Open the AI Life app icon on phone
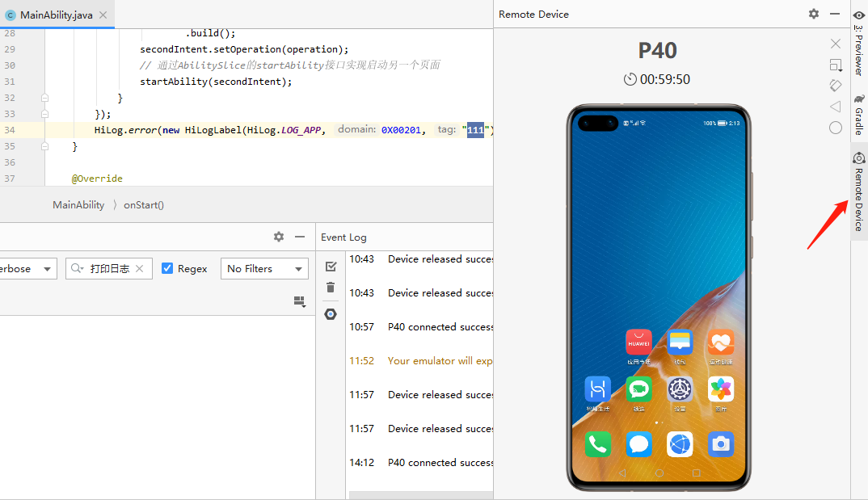 (597, 389)
